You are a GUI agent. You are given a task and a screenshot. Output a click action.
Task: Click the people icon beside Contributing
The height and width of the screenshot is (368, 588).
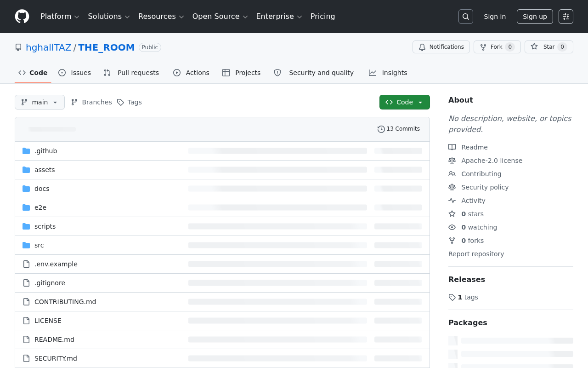click(452, 174)
